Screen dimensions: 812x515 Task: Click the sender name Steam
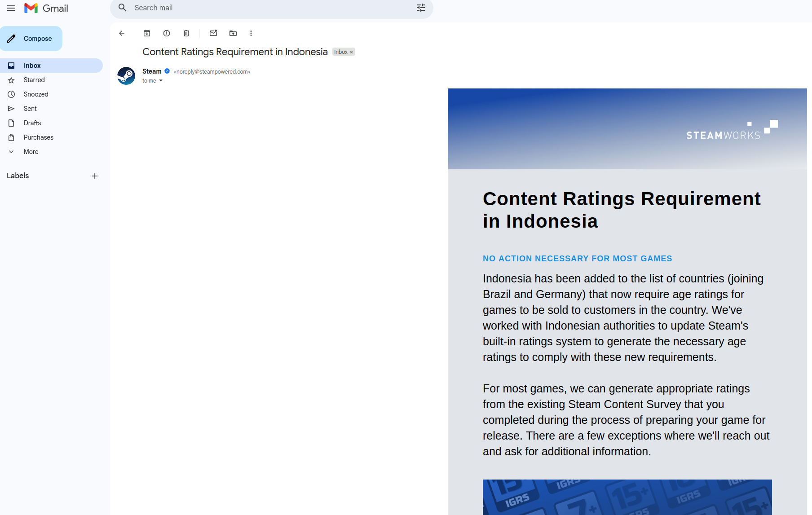152,71
